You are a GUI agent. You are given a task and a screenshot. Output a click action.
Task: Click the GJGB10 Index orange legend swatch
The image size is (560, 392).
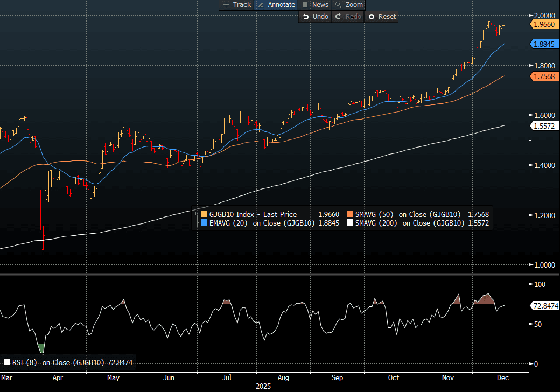point(204,214)
